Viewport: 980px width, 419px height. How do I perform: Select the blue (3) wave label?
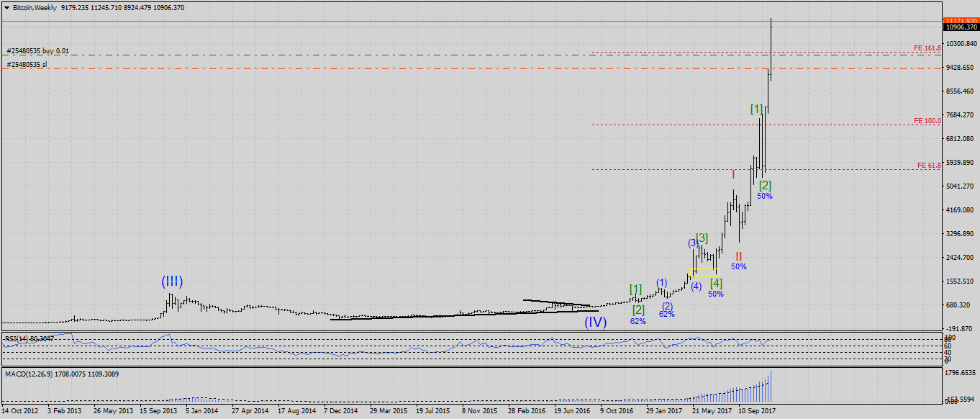pyautogui.click(x=692, y=243)
